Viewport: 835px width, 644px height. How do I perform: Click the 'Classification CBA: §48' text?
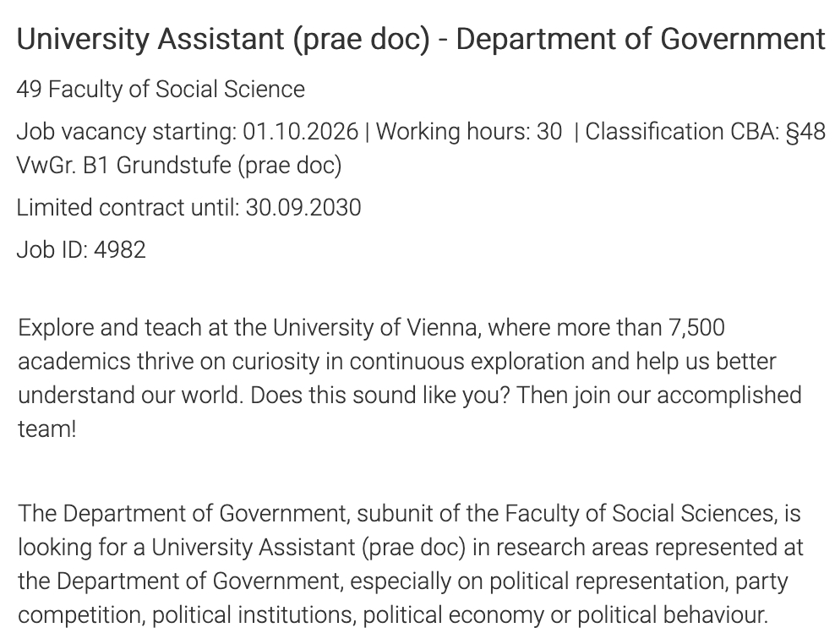point(705,132)
